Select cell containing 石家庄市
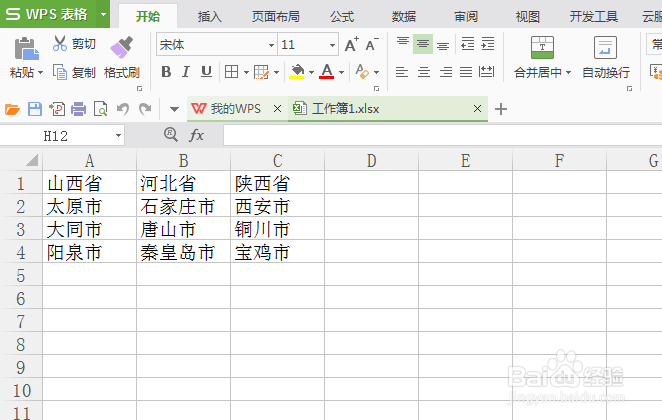Screen dimensions: 662x420 (x=184, y=207)
